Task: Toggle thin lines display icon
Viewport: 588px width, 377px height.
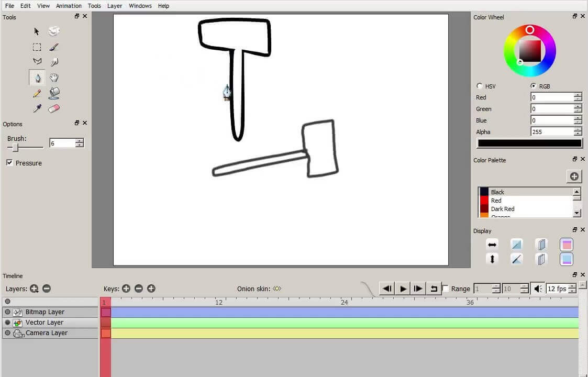Action: (516, 245)
